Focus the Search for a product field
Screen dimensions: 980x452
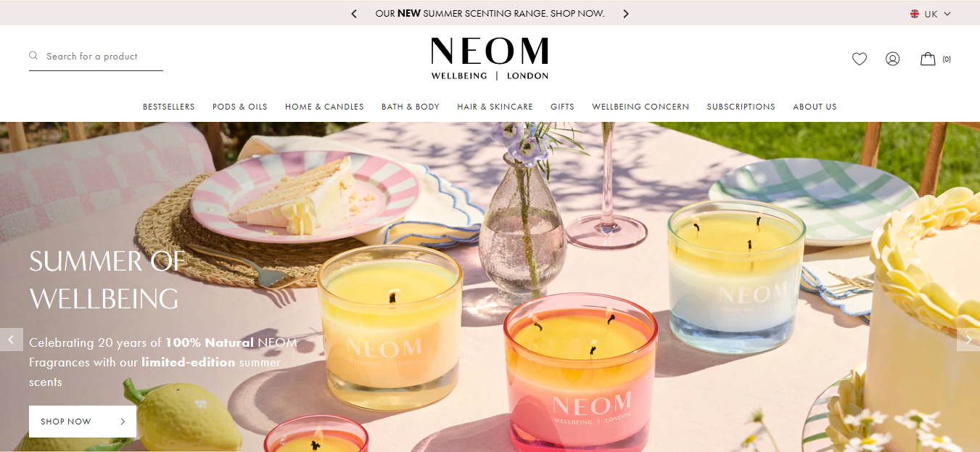[x=96, y=57]
